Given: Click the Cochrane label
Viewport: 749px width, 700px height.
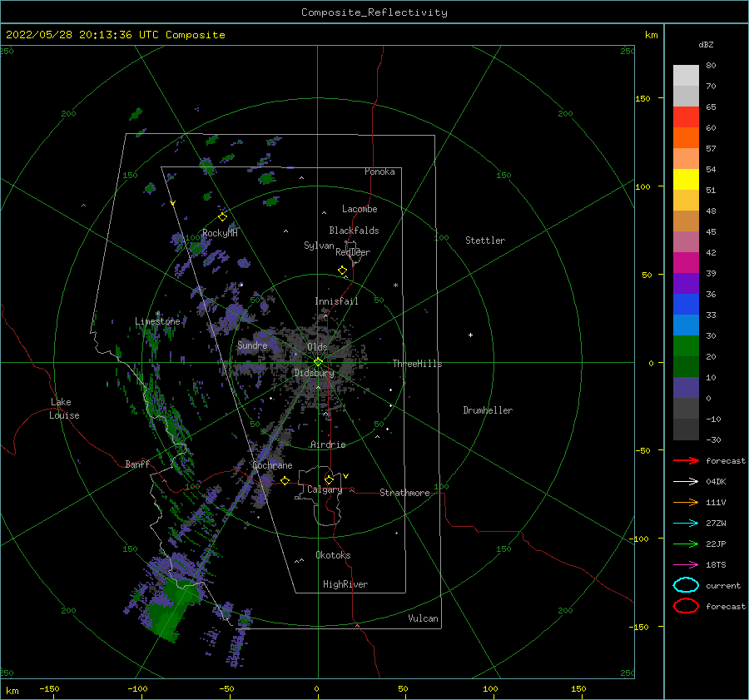Looking at the screenshot, I should click(272, 465).
